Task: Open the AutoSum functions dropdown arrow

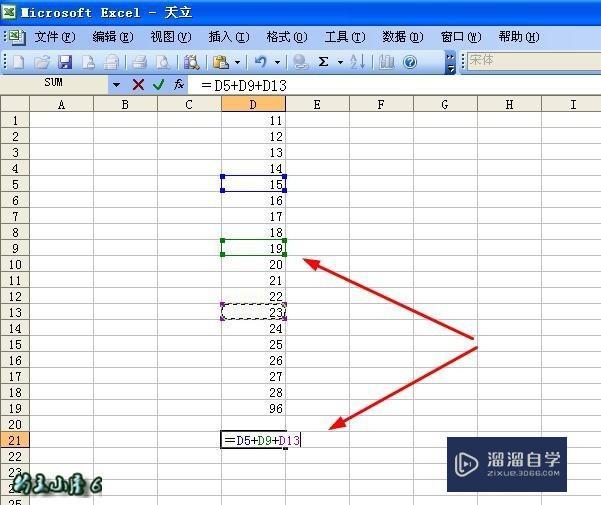Action: (x=340, y=62)
